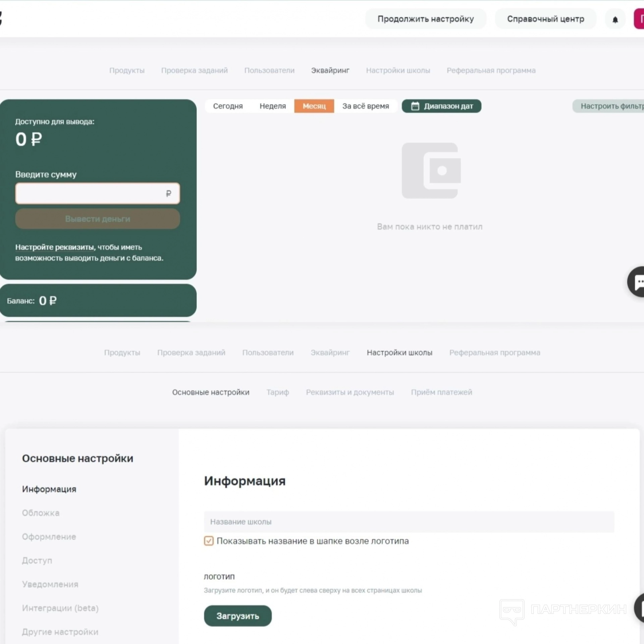The image size is (644, 644).
Task: Toggle checkbox Показывать название в шапке
Action: pos(209,541)
